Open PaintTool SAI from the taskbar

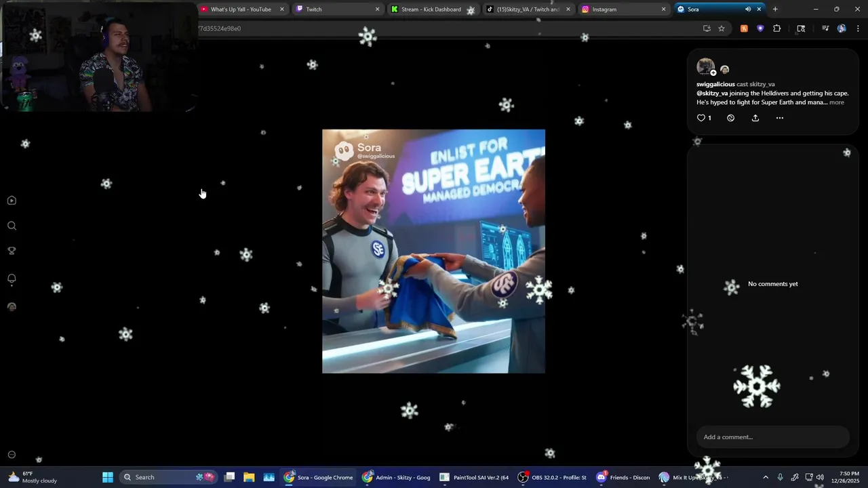(x=475, y=477)
